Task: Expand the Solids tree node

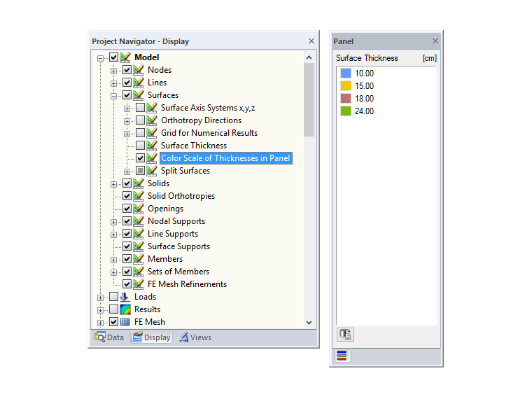Action: 113,185
